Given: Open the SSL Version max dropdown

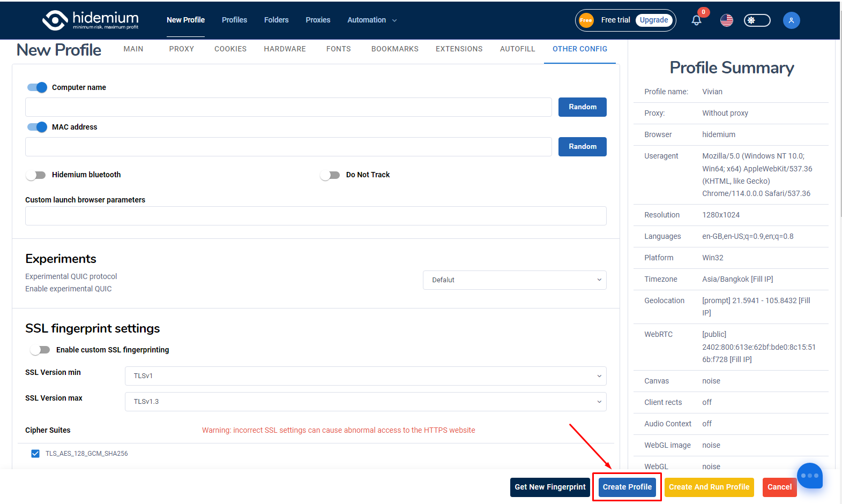Looking at the screenshot, I should (x=366, y=402).
